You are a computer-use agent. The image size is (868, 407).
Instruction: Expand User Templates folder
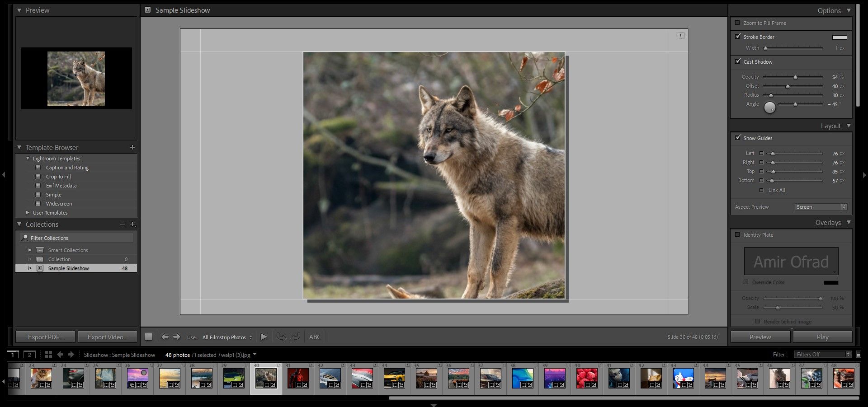pyautogui.click(x=28, y=213)
